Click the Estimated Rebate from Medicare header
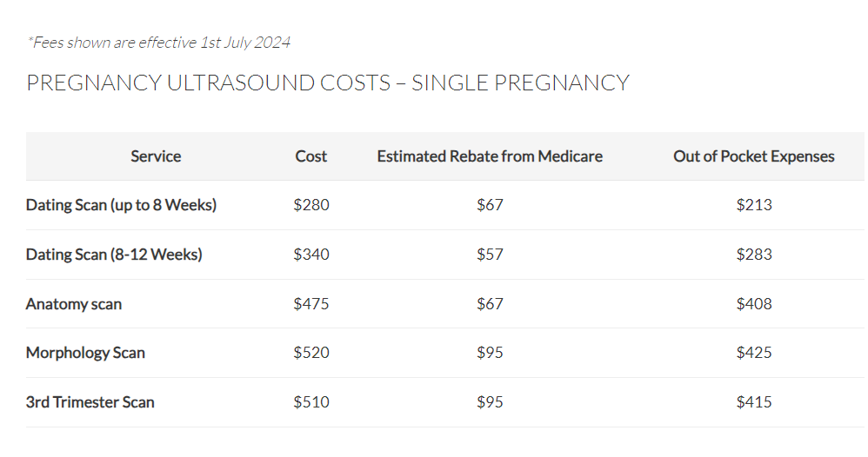868x457 pixels. click(490, 156)
